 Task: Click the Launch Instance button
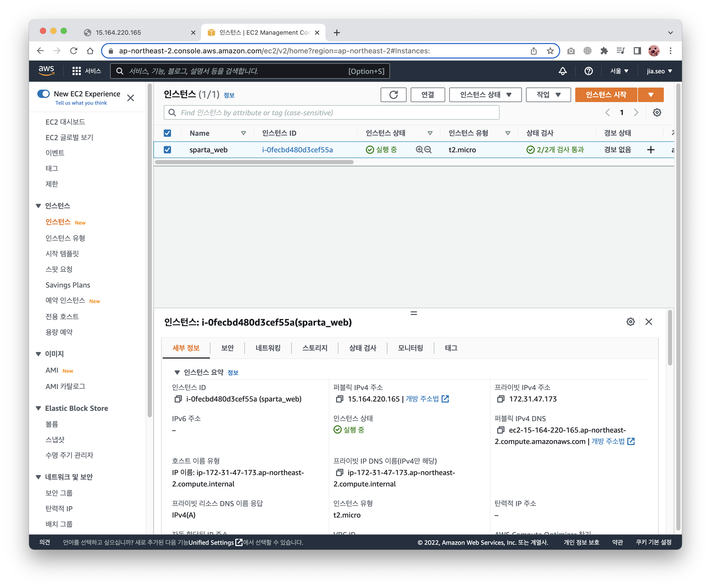pos(606,95)
